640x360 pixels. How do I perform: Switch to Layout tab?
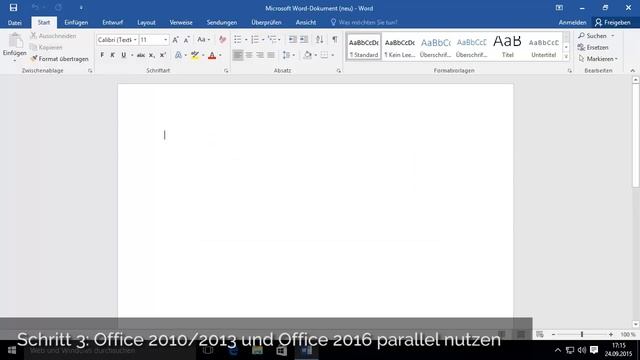click(146, 22)
